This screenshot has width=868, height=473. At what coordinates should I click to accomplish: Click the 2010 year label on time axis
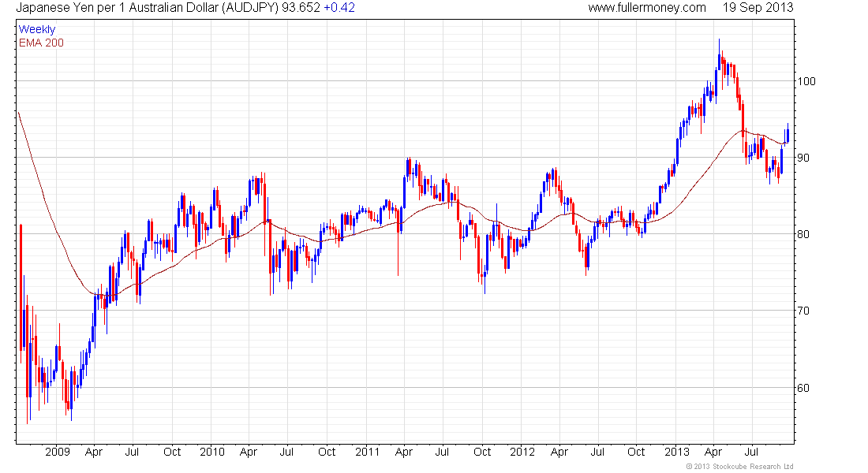coord(212,452)
